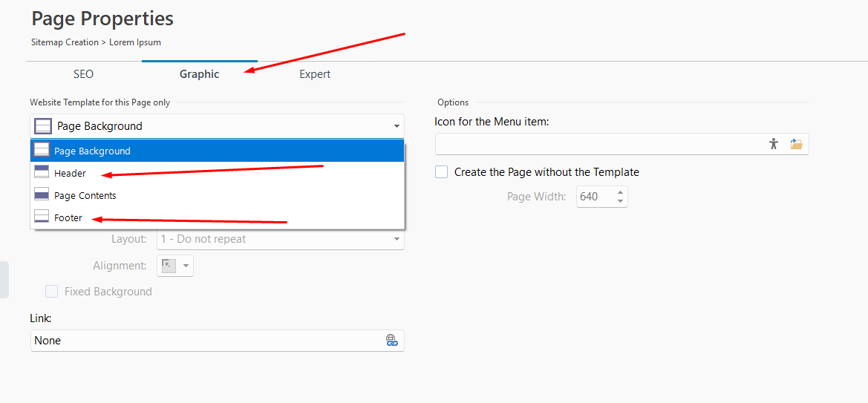
Task: Click the Page Contents layout icon in the list
Action: pos(42,195)
